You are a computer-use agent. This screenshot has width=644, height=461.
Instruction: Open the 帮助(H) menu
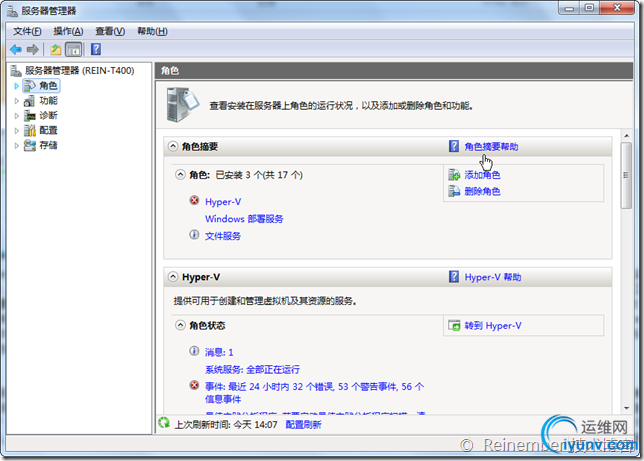[152, 31]
